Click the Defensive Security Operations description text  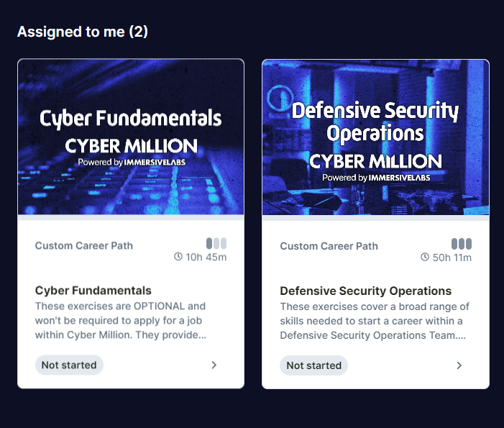click(372, 321)
